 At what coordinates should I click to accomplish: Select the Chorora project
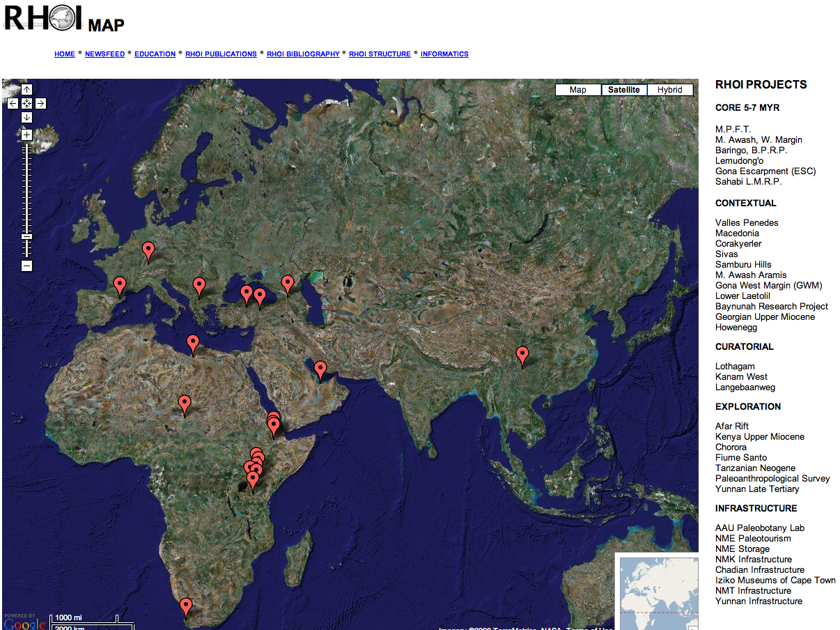pyautogui.click(x=731, y=447)
